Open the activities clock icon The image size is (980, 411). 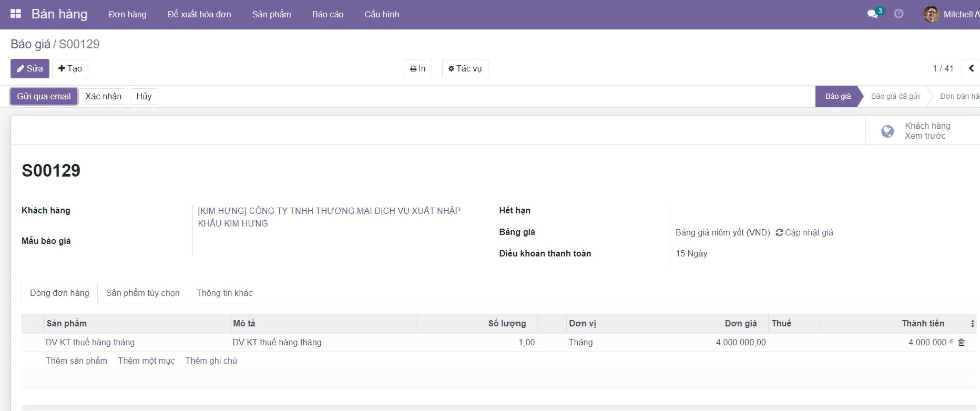tap(899, 14)
